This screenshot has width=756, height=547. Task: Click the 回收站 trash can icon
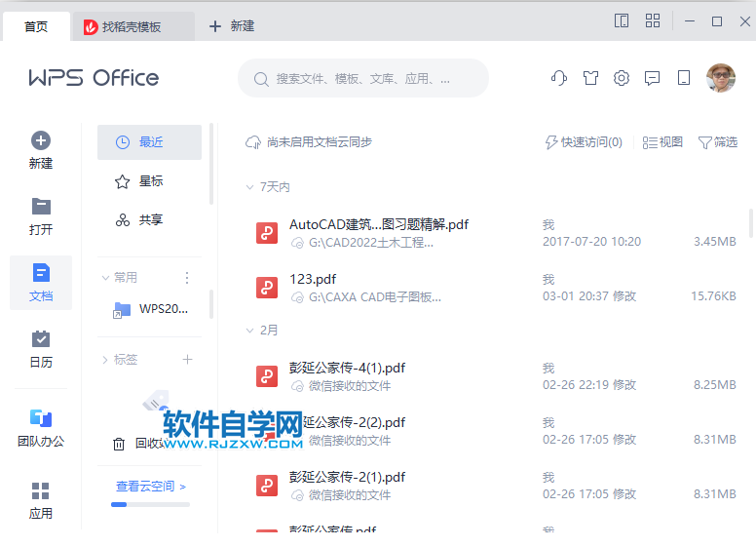pos(119,444)
